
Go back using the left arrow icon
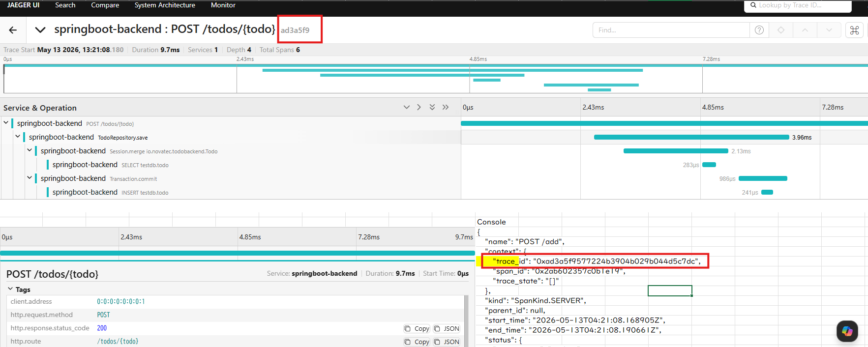click(13, 30)
